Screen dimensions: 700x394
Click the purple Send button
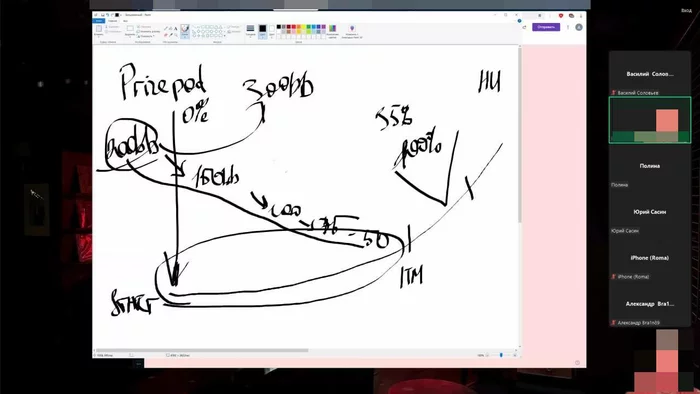(x=546, y=27)
